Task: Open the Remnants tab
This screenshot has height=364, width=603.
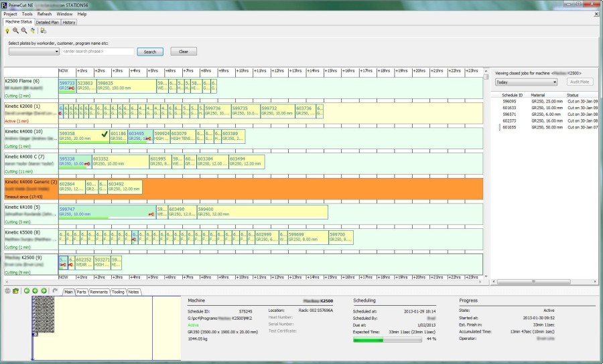Action: pos(99,292)
